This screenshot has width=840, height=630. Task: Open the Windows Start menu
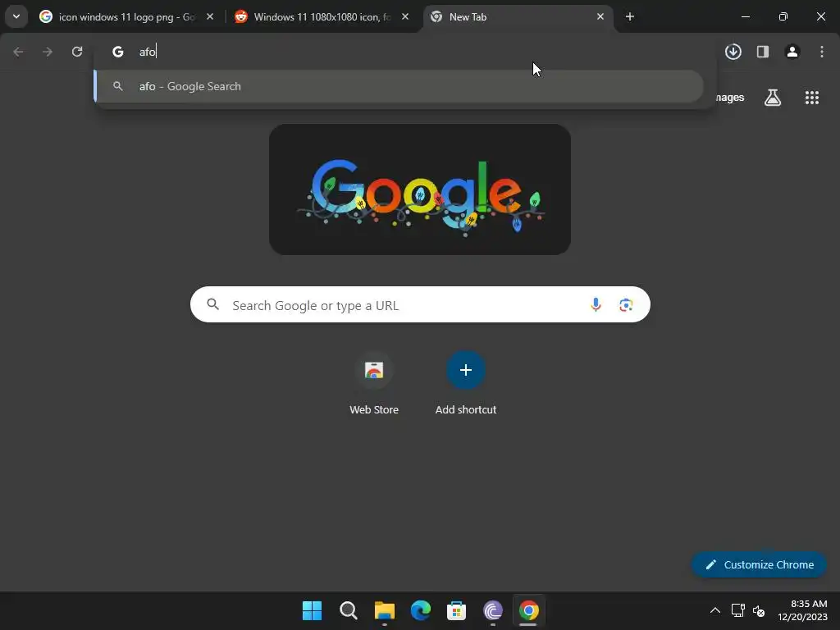[x=313, y=610]
